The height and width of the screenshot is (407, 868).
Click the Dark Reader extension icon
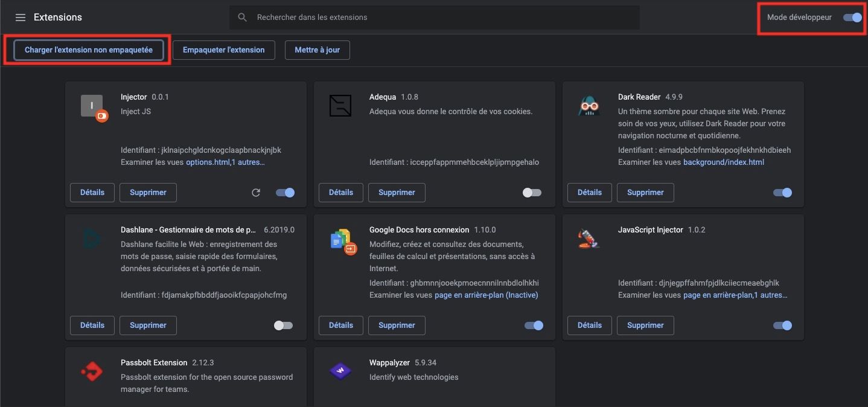point(589,106)
